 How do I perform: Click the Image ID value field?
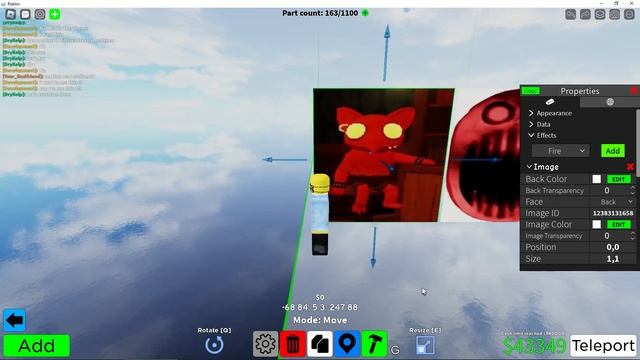(x=613, y=213)
